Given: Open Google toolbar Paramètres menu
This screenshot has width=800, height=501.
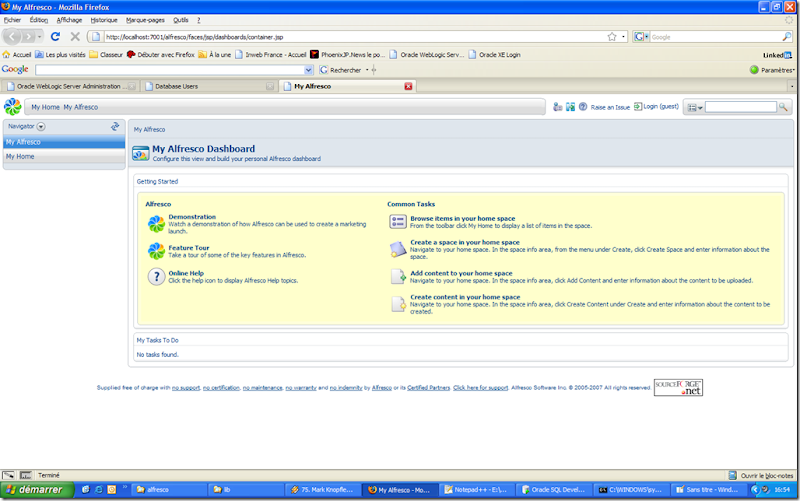Looking at the screenshot, I should point(772,70).
